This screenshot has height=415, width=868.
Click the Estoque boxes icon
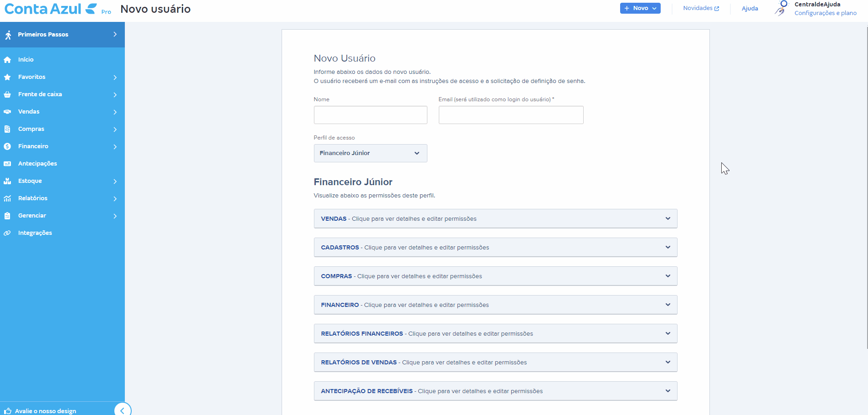(x=7, y=181)
